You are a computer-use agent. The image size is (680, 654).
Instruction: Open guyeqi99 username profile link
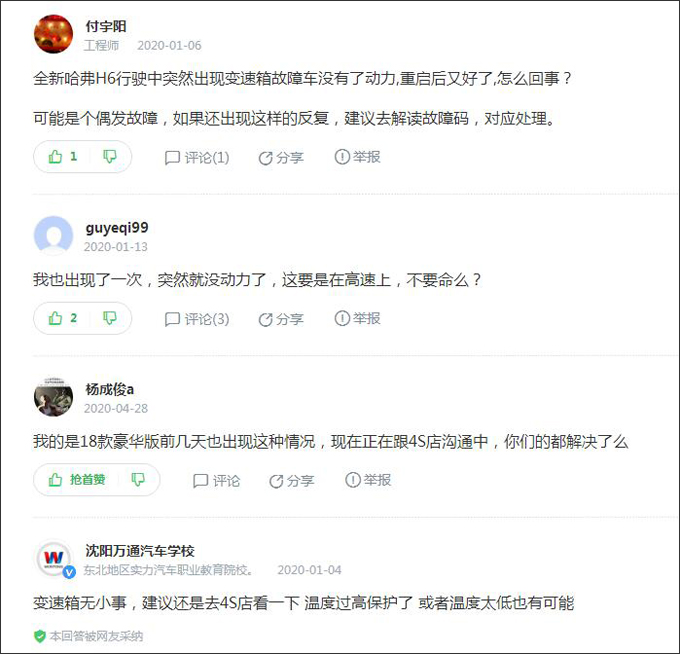point(117,227)
